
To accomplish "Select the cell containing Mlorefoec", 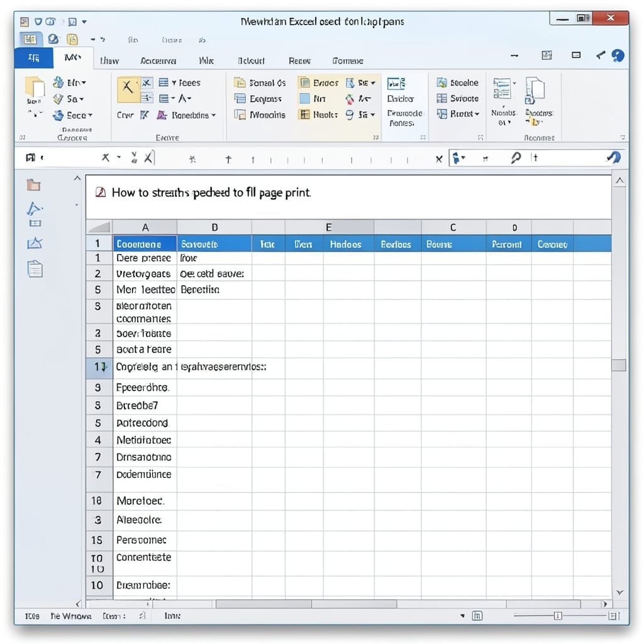I will 145,501.
